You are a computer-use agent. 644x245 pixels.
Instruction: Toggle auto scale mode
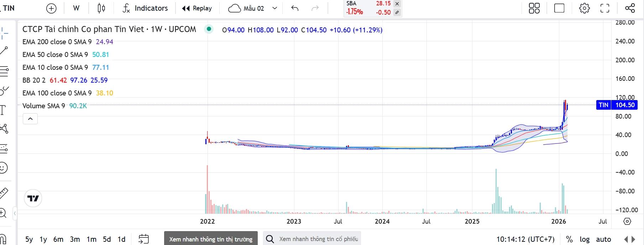(x=603, y=239)
